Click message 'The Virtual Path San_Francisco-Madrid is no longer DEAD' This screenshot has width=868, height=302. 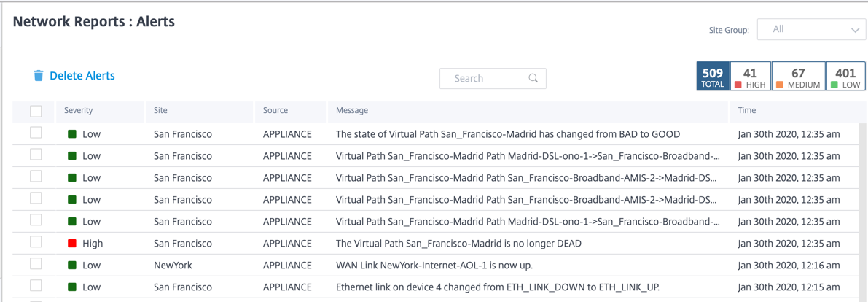coord(458,243)
